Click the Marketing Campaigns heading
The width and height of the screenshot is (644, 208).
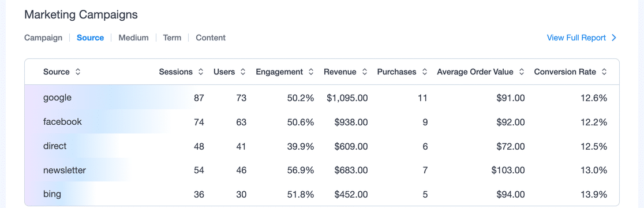coord(81,15)
